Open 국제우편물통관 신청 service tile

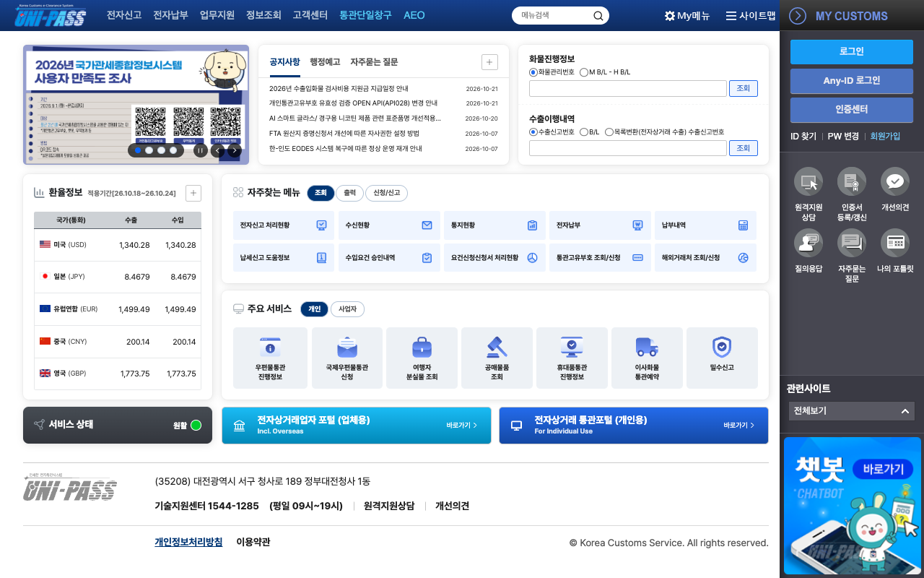346,358
